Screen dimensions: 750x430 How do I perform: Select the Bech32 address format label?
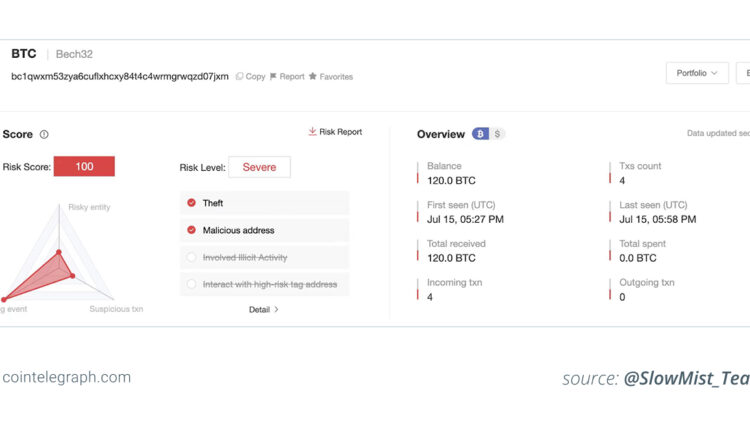(x=74, y=54)
